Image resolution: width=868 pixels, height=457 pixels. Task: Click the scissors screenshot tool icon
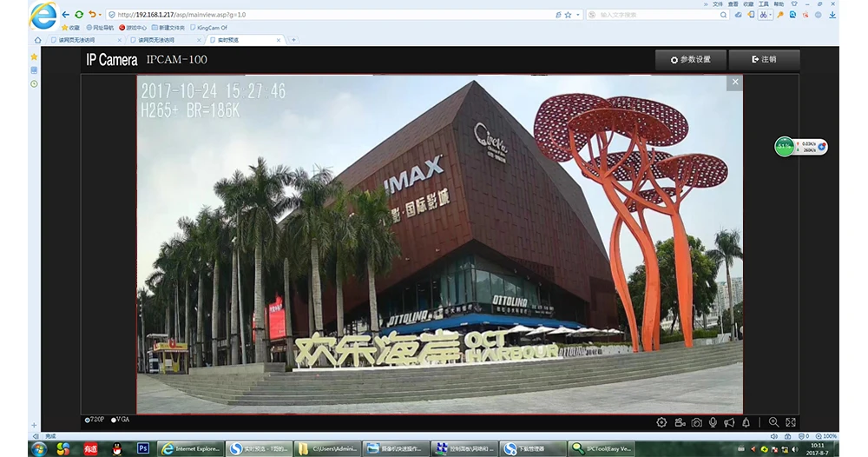[763, 15]
